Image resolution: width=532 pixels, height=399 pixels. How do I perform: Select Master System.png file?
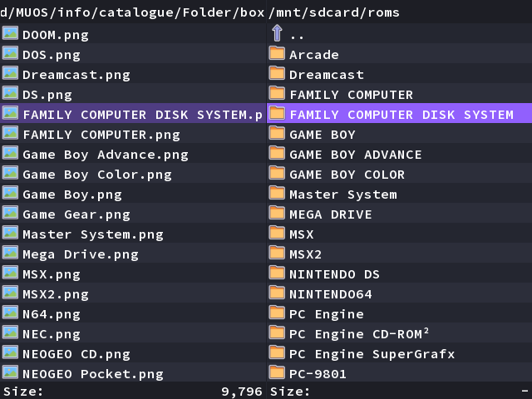[133, 233]
